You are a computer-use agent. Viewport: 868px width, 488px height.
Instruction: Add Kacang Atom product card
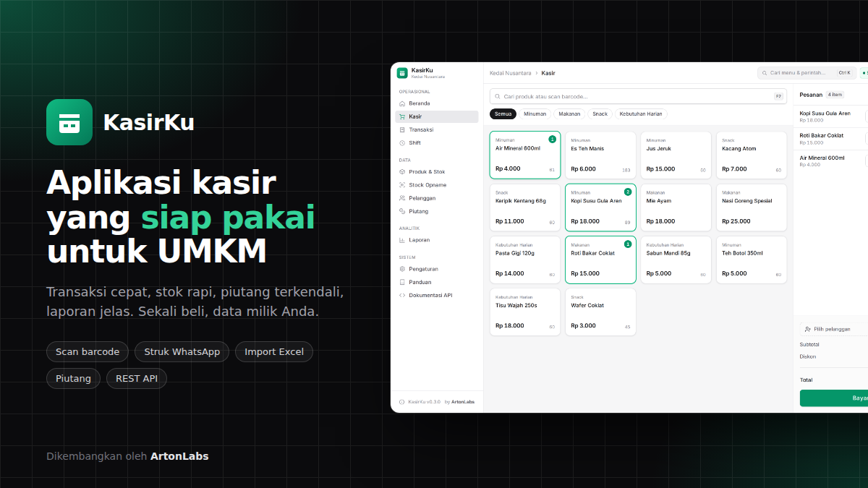point(752,155)
